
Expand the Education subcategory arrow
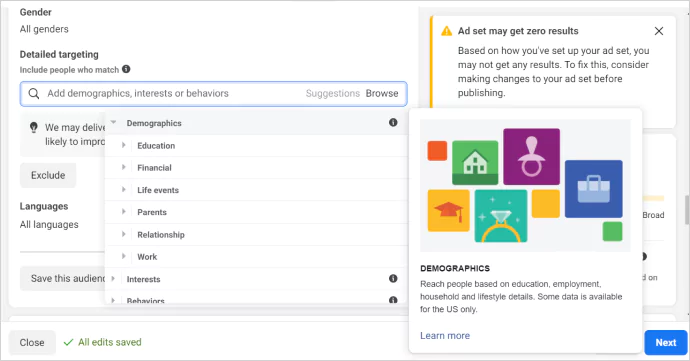[124, 145]
